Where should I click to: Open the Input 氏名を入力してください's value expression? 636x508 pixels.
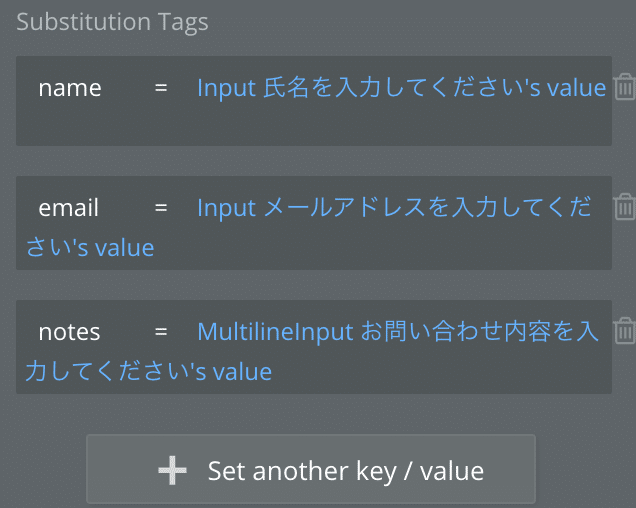pos(401,88)
